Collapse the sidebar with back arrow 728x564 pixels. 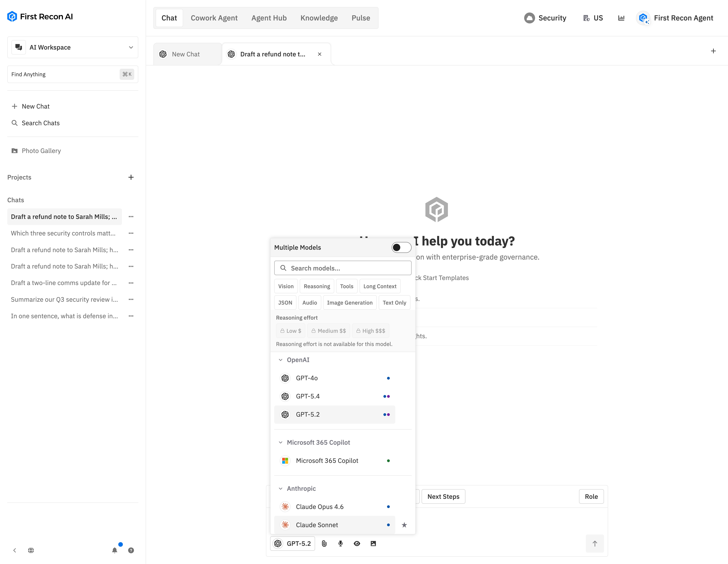[x=15, y=550]
